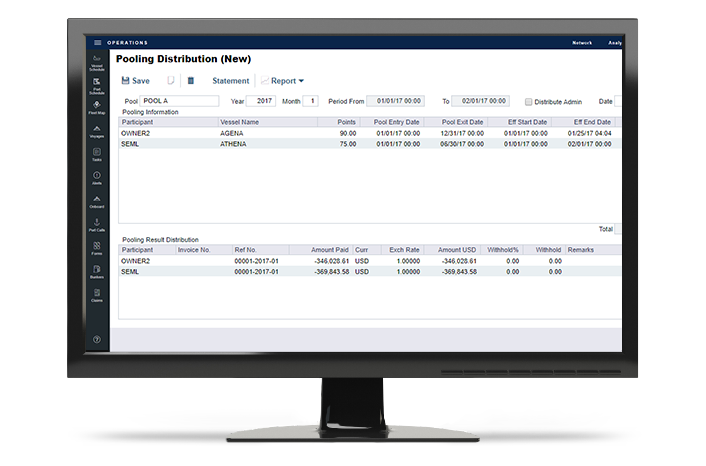The image size is (706, 466).
Task: Sort by Ref No. column header
Action: click(x=260, y=250)
